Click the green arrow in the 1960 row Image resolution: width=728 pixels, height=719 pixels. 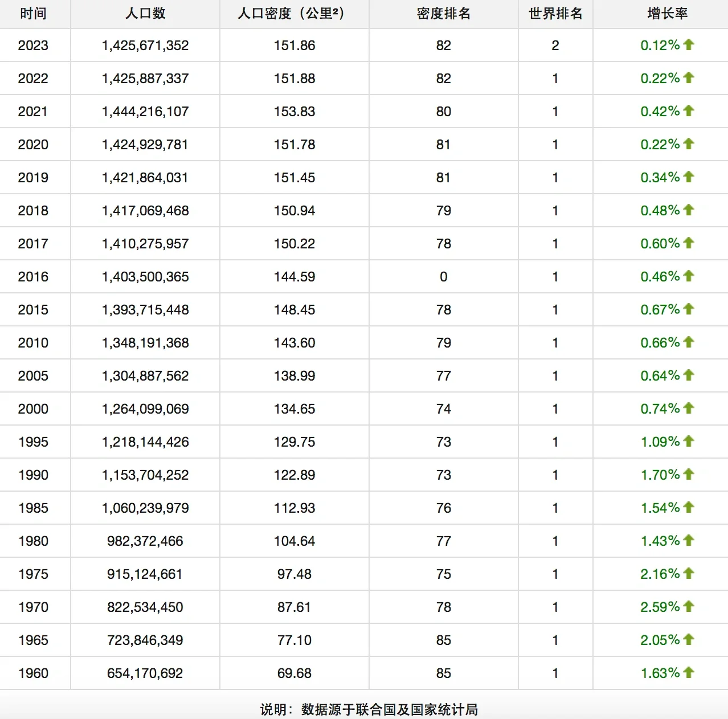[x=689, y=673]
